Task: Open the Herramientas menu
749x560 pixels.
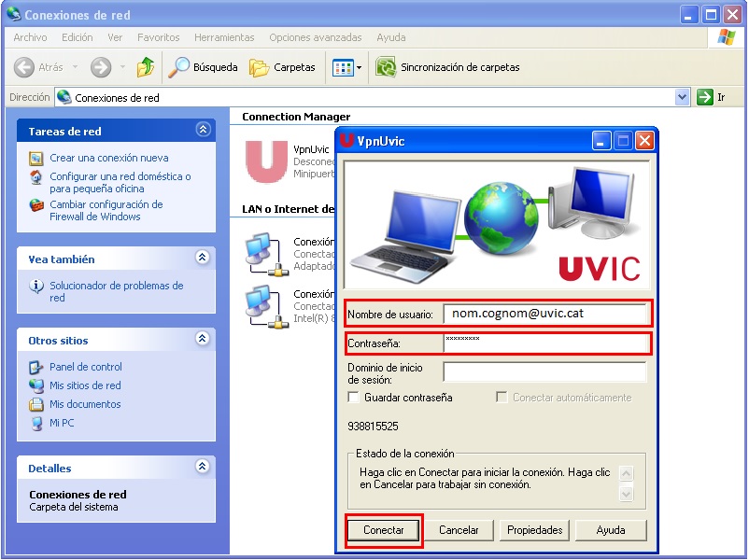Action: pos(224,37)
